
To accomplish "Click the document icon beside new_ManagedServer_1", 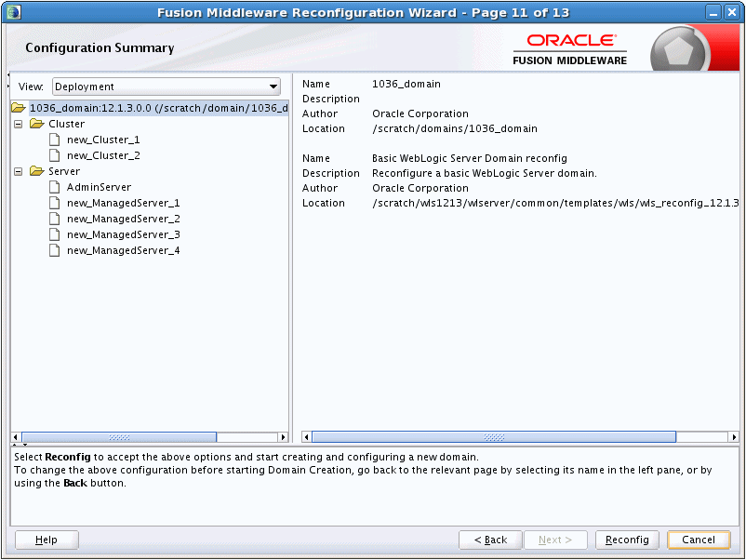I will pyautogui.click(x=55, y=203).
